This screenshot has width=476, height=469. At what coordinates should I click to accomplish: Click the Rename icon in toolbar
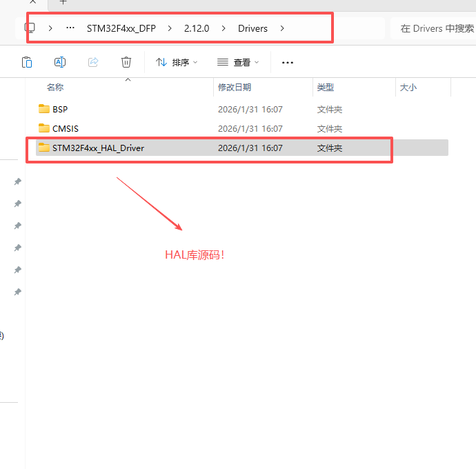tap(60, 62)
